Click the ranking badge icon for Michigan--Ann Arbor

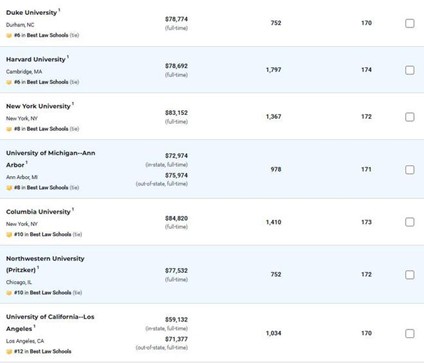click(9, 188)
